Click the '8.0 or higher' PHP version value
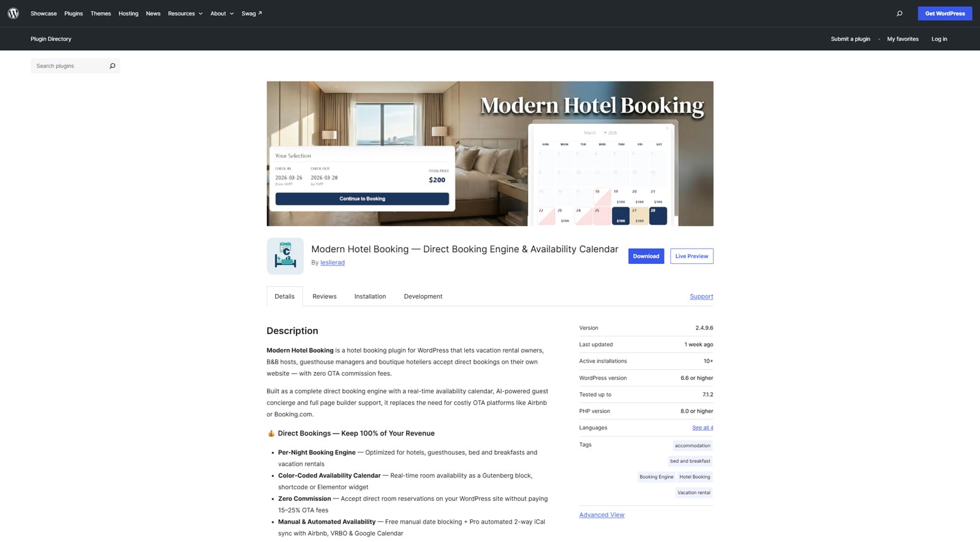Image resolution: width=980 pixels, height=542 pixels. 697,412
